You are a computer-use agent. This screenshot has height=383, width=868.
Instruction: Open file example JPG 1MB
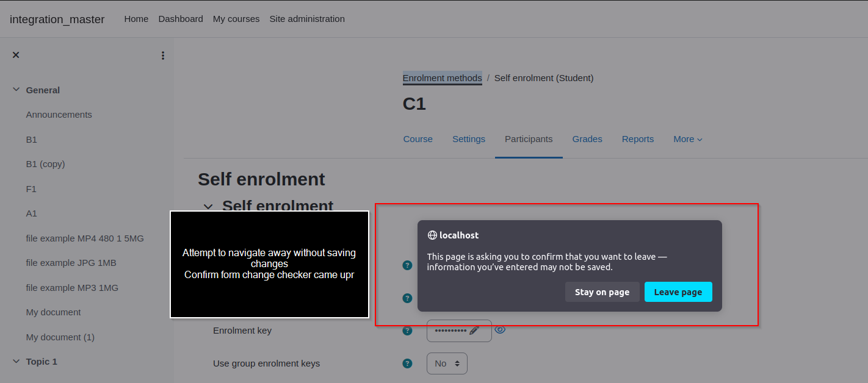click(71, 263)
